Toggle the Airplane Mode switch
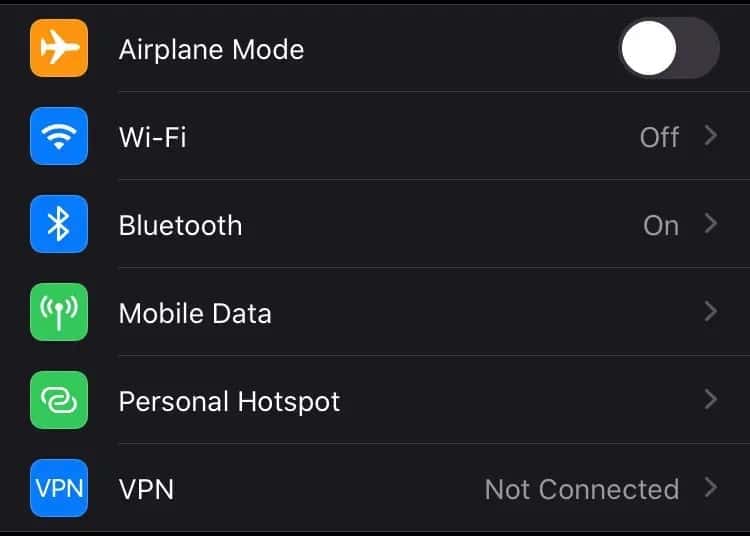Screen dimensions: 750x536 (669, 48)
